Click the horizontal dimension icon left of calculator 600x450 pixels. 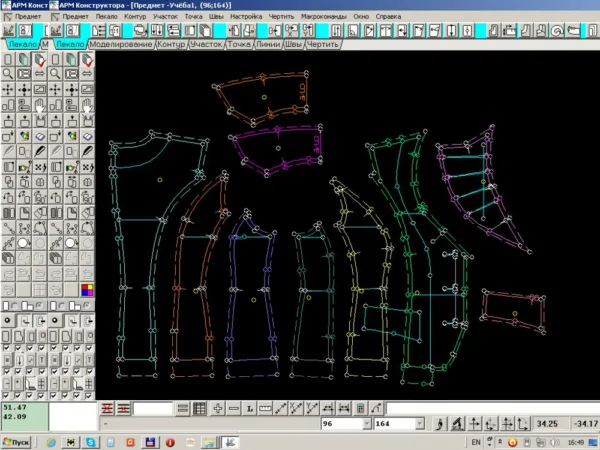[344, 409]
